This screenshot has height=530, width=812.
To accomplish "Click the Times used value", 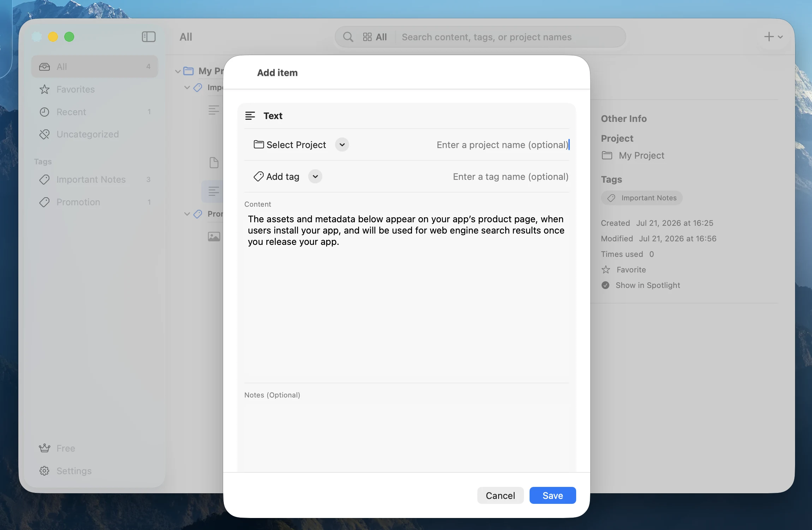I will (652, 254).
